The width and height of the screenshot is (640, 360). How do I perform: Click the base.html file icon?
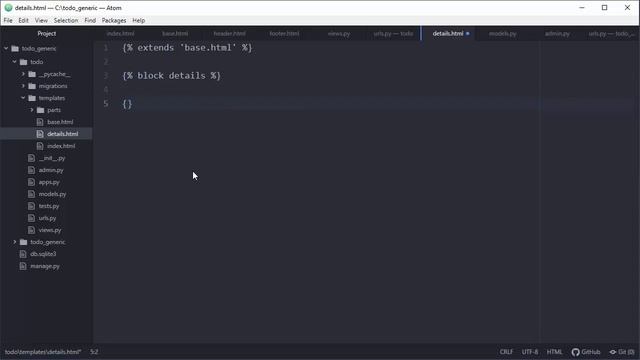coord(40,122)
